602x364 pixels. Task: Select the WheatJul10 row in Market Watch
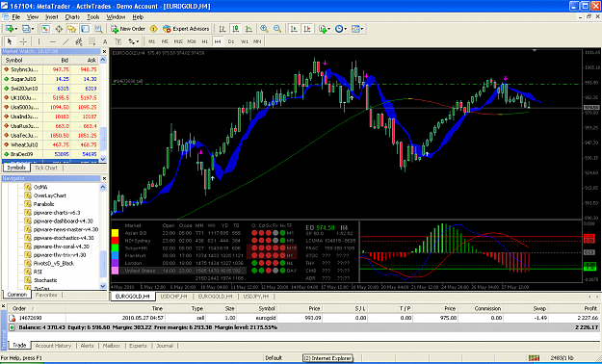click(x=51, y=144)
